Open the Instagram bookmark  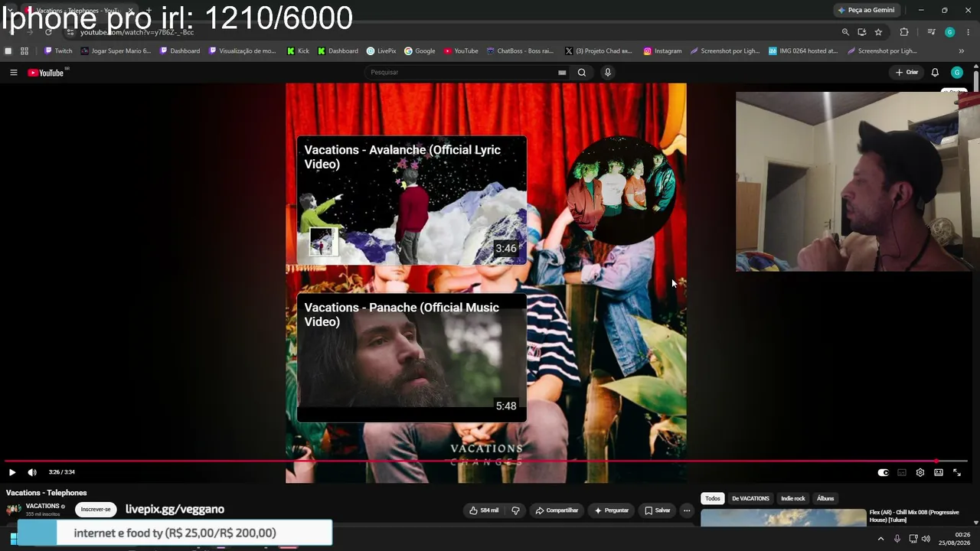point(662,51)
